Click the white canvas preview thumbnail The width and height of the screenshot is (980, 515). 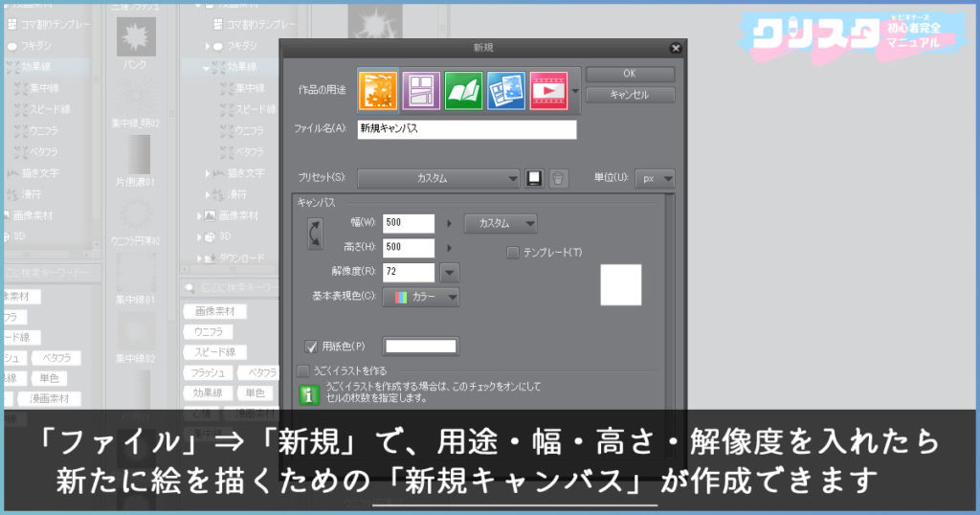[620, 284]
